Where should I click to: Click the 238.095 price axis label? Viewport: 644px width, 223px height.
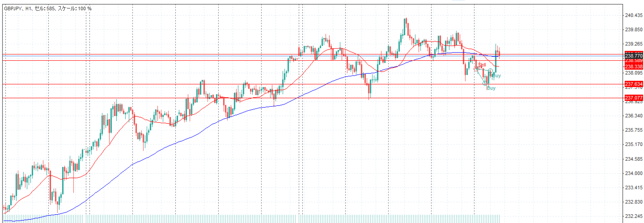633,73
